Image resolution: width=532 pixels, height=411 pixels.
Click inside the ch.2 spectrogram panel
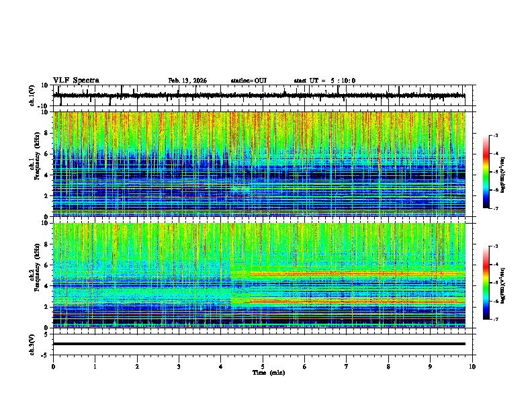coord(259,275)
